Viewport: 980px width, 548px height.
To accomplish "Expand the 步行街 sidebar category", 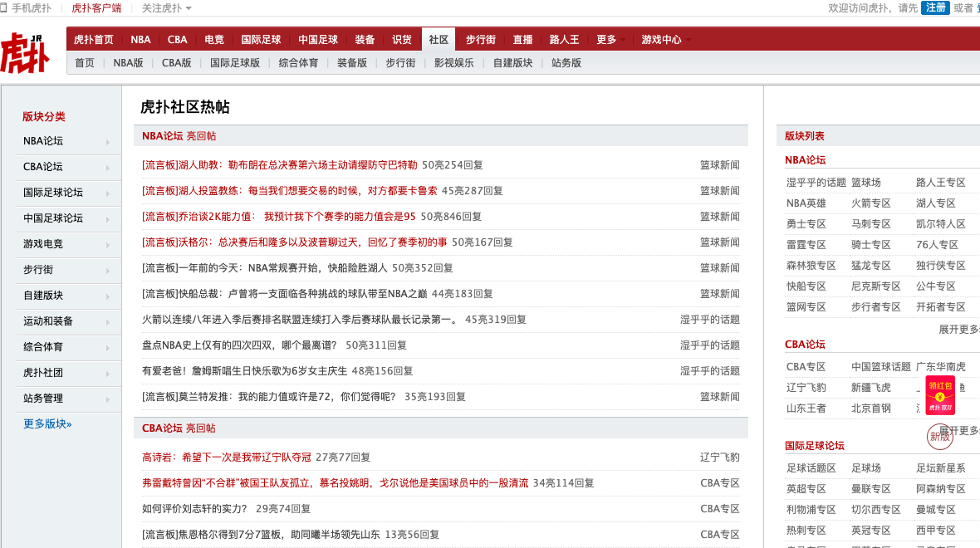I will [67, 269].
